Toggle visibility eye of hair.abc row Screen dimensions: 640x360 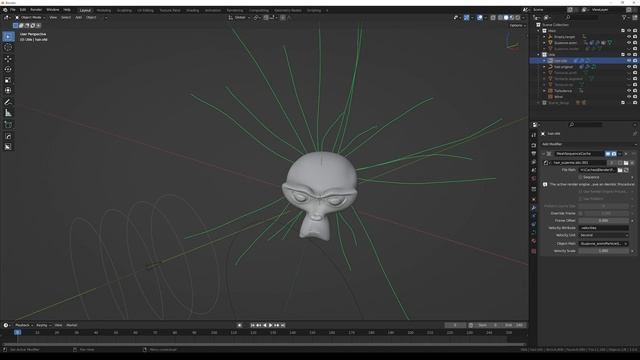[x=629, y=61]
